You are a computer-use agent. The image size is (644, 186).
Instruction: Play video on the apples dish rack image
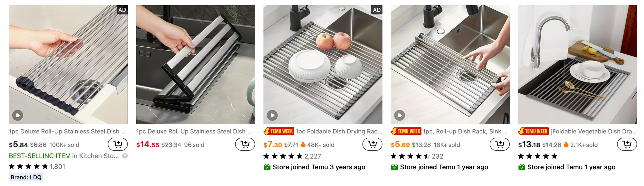(x=272, y=115)
